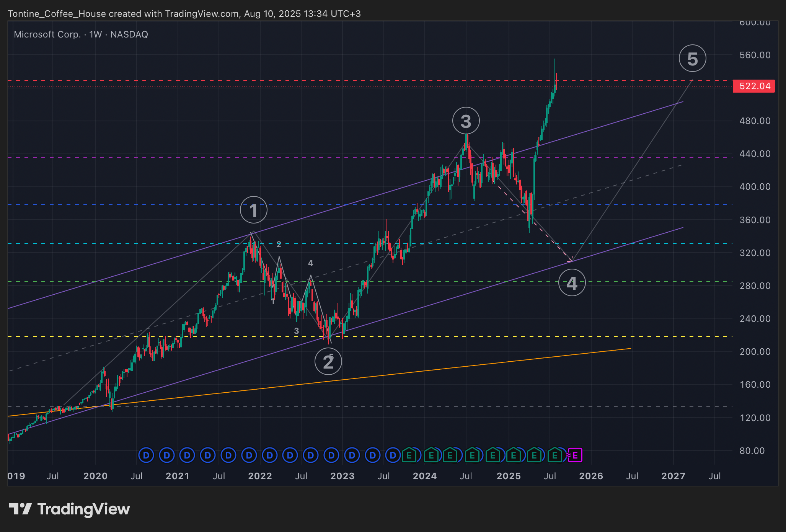Screen dimensions: 786x532
Task: Select the blue dashed horizontal line
Action: coord(370,205)
